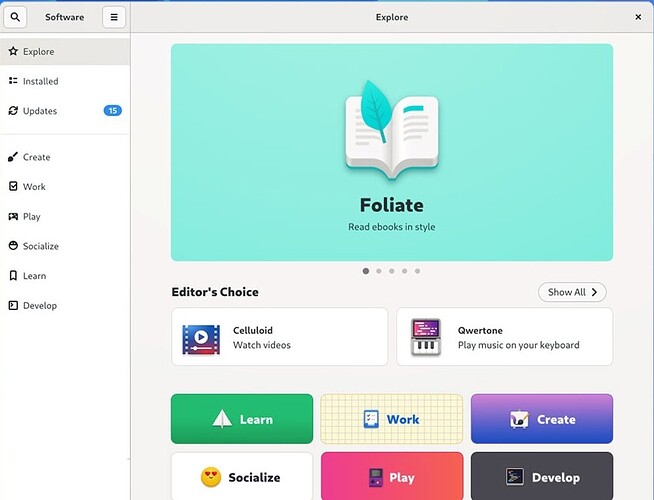Click the Celluloid film icon

(x=201, y=339)
